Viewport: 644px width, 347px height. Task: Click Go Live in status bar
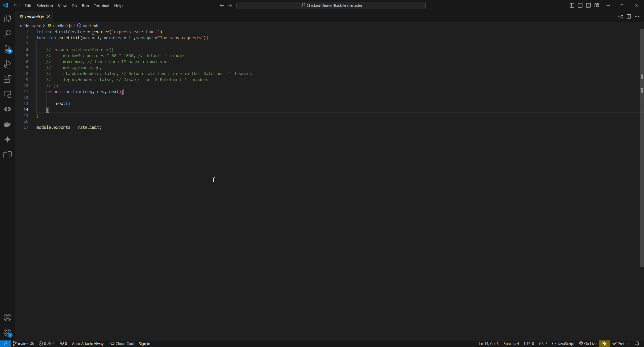pos(588,343)
